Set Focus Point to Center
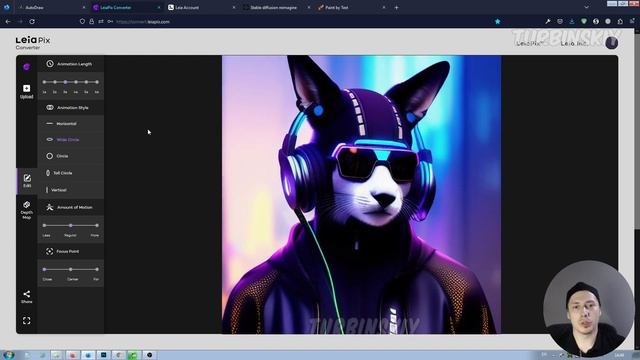Viewport: 640px width, 360px height. pyautogui.click(x=71, y=269)
